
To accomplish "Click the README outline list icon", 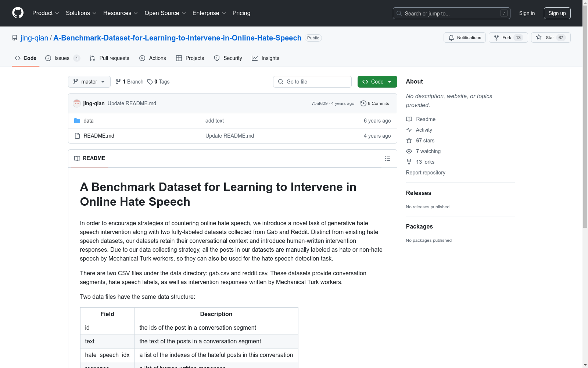I will pos(388,159).
